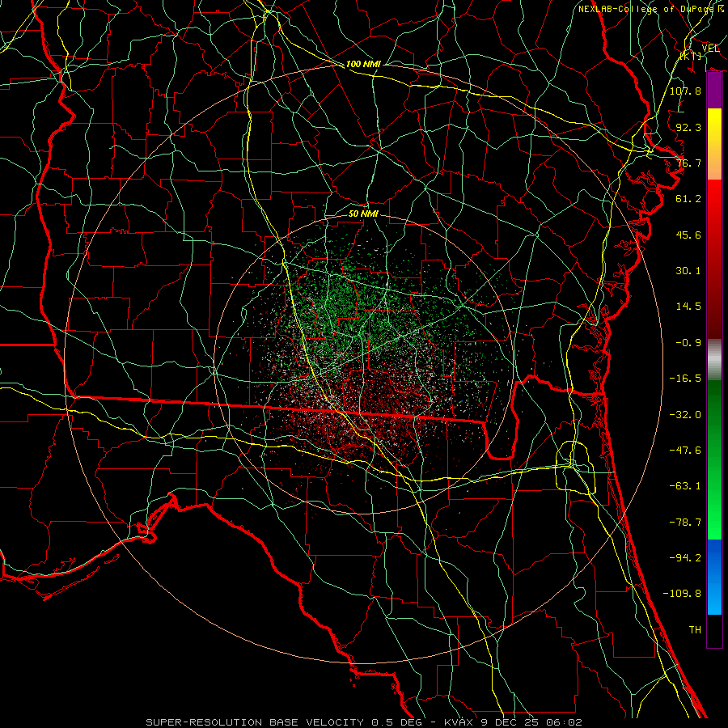Click the gray near-zero segment of velocity scale
Image resolution: width=728 pixels, height=728 pixels.
tap(714, 359)
